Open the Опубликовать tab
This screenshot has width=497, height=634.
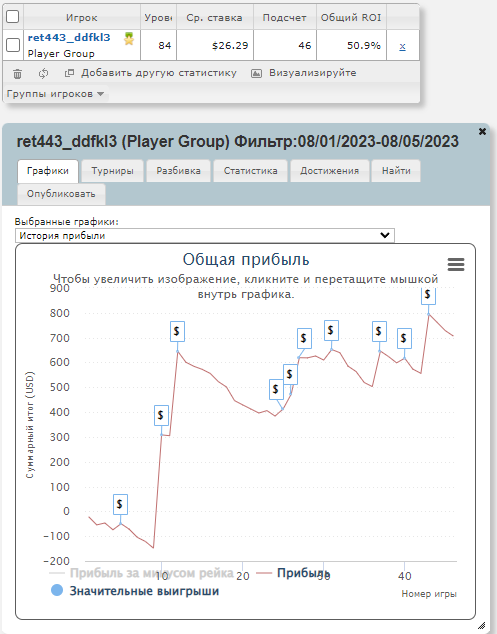(x=61, y=194)
